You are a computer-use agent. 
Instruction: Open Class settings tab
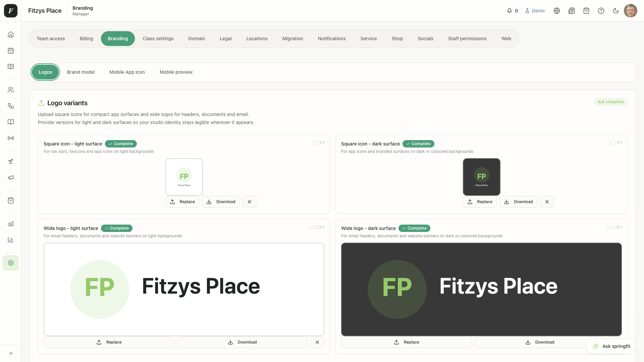[158, 39]
